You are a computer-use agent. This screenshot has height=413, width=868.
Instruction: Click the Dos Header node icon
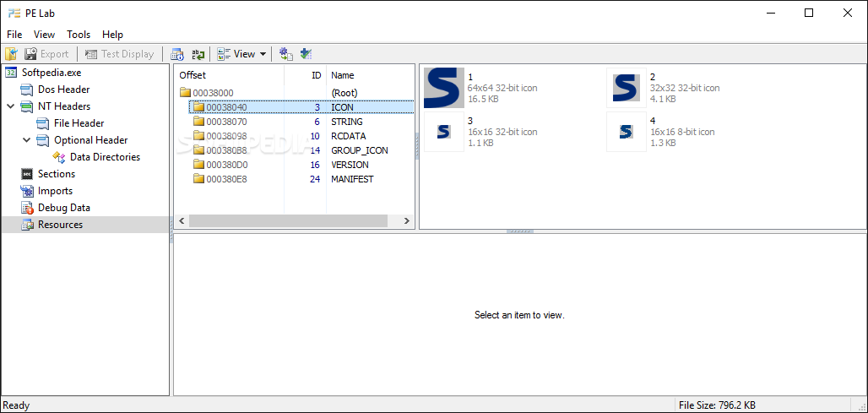point(27,90)
